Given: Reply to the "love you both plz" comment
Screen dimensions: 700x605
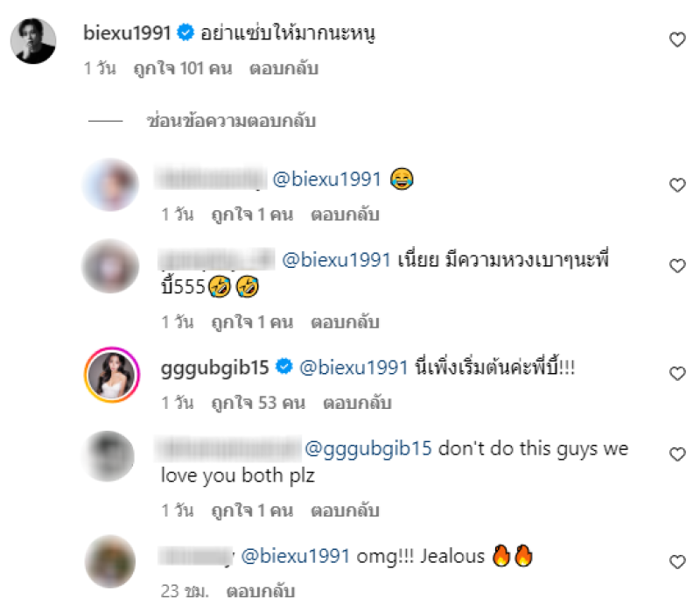Looking at the screenshot, I should 345,510.
